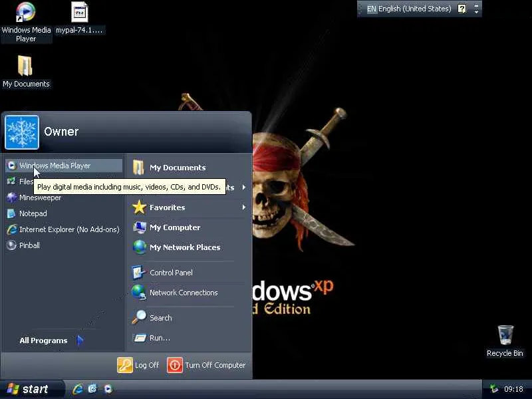Expand All Programs arrow
The width and height of the screenshot is (532, 399).
[x=80, y=340]
